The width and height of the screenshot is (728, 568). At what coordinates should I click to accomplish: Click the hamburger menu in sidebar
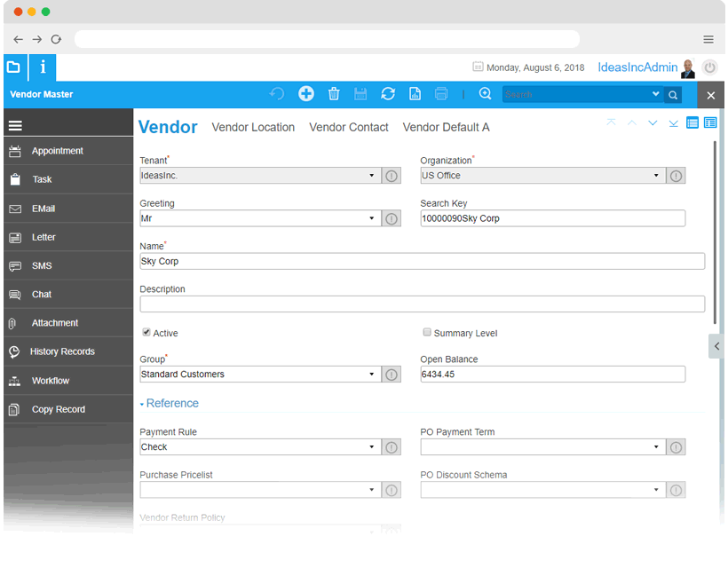click(x=15, y=126)
